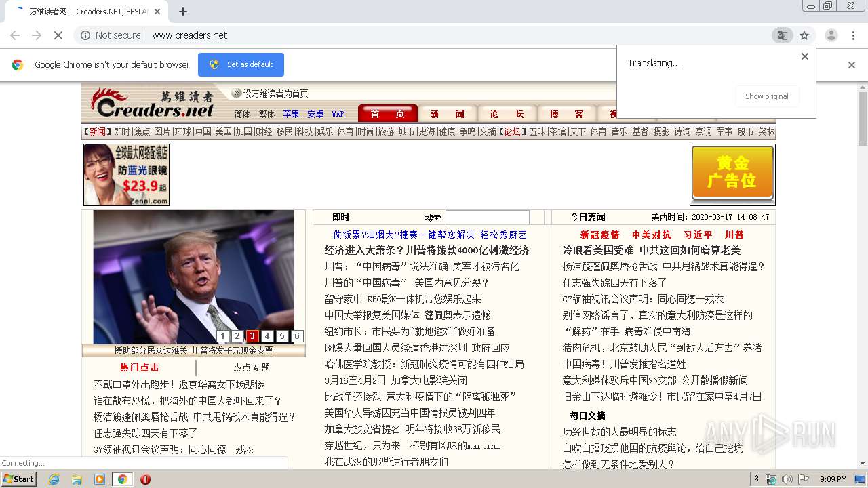Click the browser forward arrow
Viewport: 868px width, 488px height.
(x=37, y=35)
